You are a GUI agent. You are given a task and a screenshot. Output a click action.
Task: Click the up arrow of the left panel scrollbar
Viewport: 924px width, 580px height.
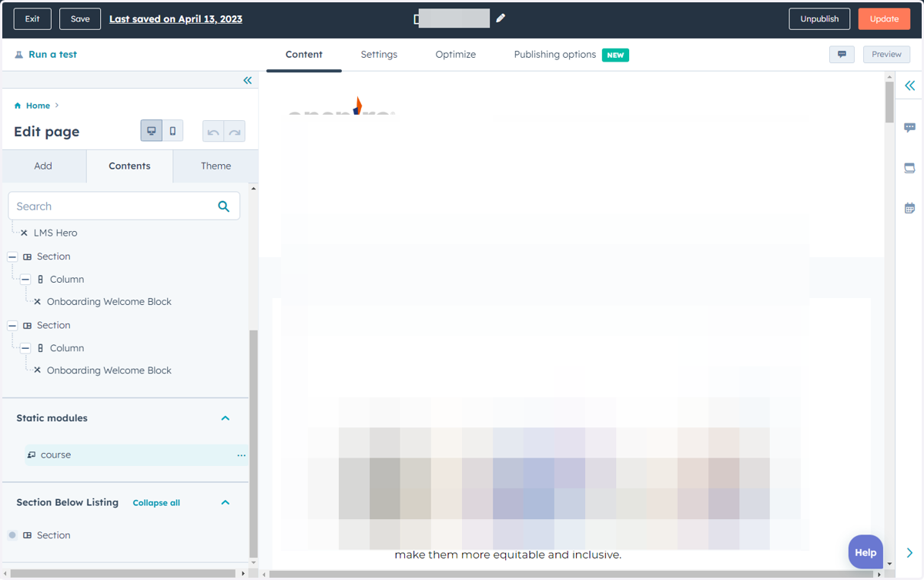point(253,189)
